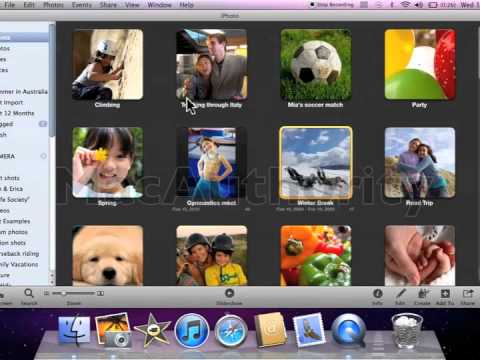Open the Window menu
Viewport: 480px width, 360px height.
159,5
